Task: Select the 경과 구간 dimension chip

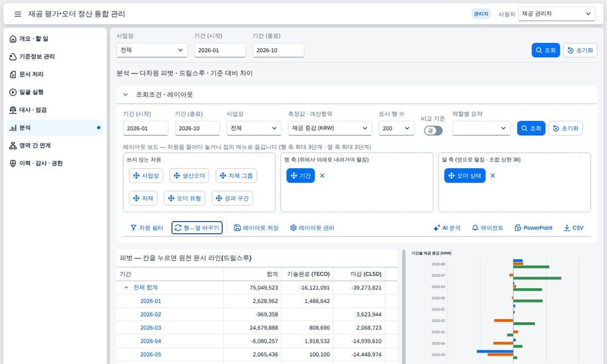Action: point(232,198)
